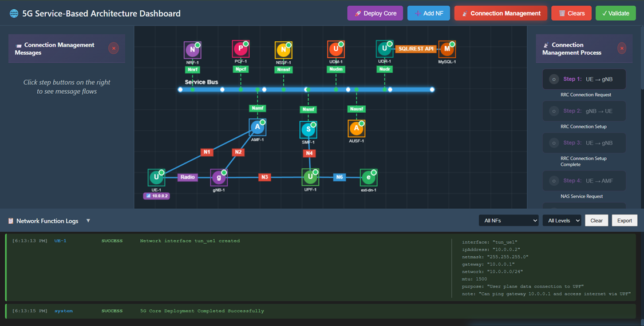Viewport: 644px width, 326px height.
Task: Open the All Levels dropdown
Action: click(x=562, y=221)
